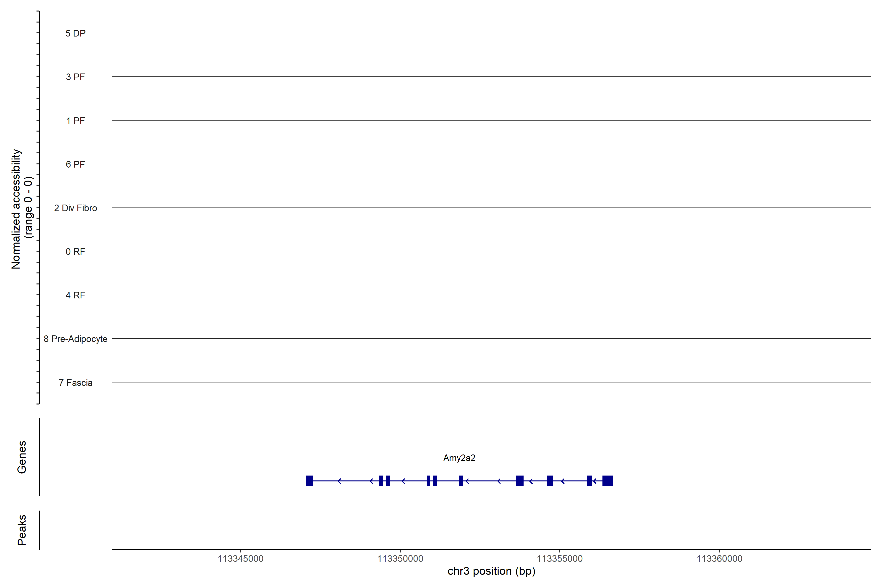Screen dimensions: 882x588
Task: Select the 2 Div Fibro label
Action: pyautogui.click(x=75, y=208)
